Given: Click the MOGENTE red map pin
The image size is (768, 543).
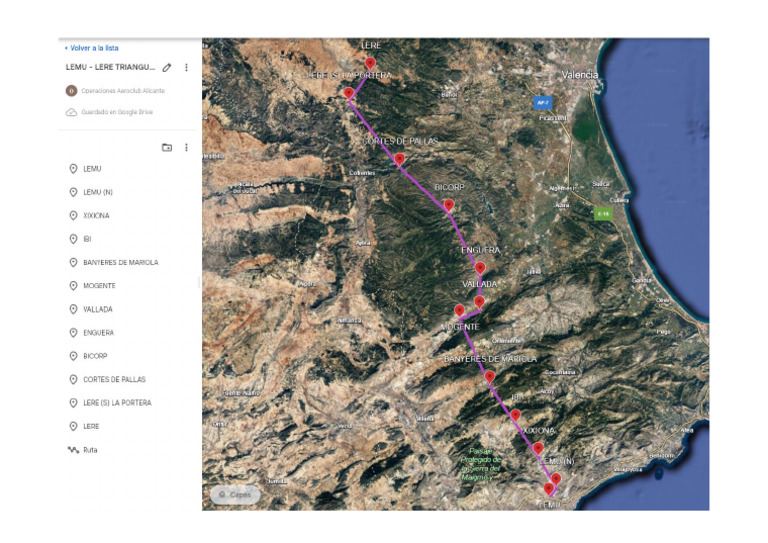Looking at the screenshot, I should pyautogui.click(x=459, y=310).
